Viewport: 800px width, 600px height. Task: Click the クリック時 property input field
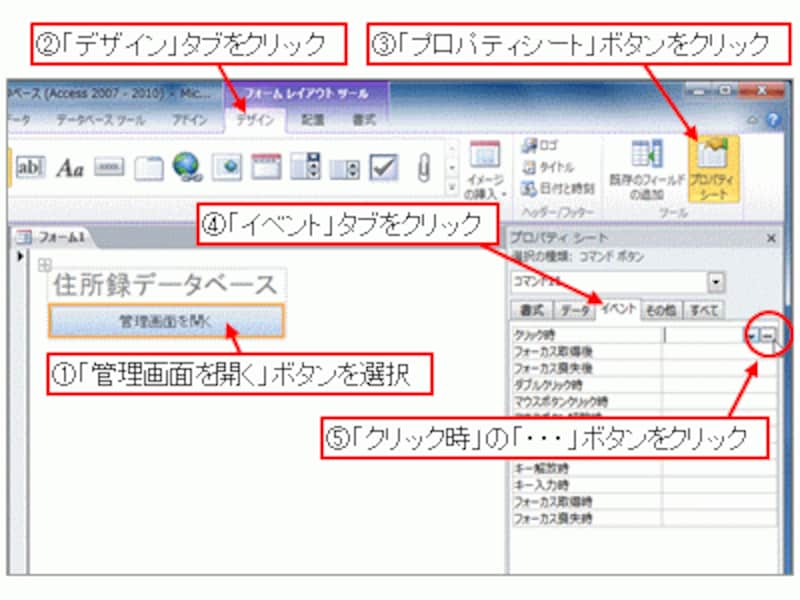[x=704, y=335]
